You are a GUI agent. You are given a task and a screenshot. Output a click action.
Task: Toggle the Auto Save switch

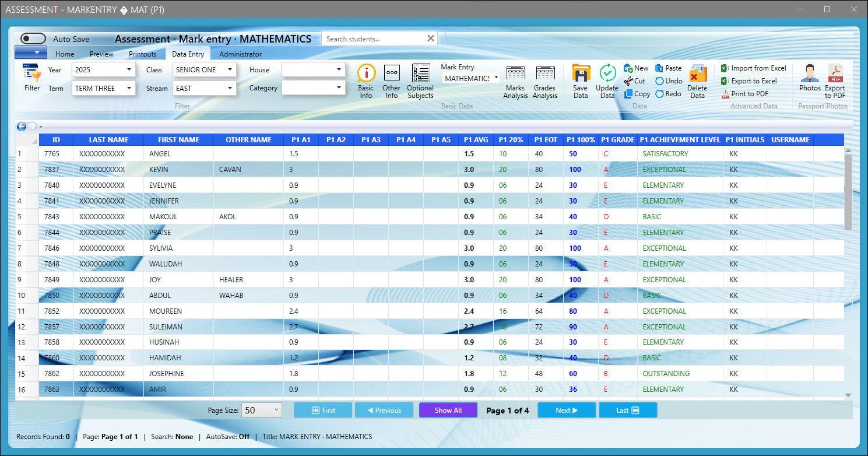coord(33,39)
